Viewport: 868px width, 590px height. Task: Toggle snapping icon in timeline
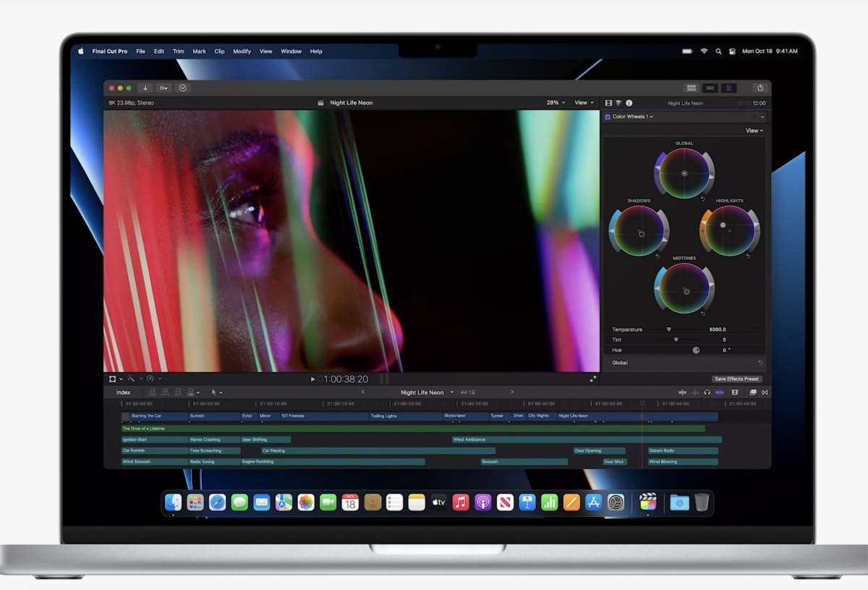(x=720, y=392)
